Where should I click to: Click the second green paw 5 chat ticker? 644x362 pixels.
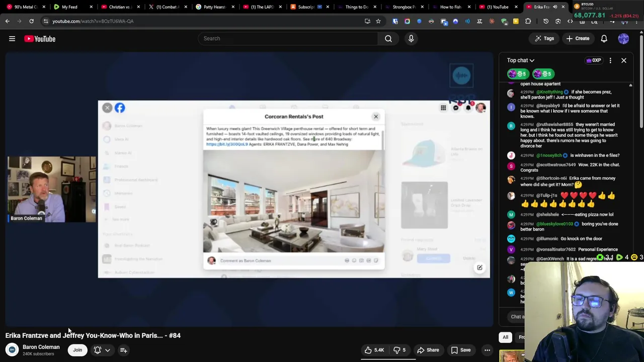(x=543, y=74)
